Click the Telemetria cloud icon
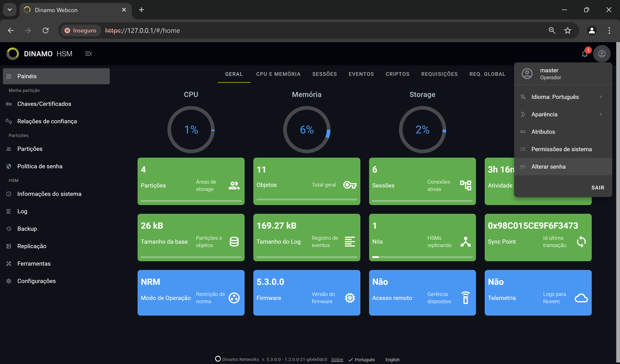This screenshot has height=364, width=620. point(581,298)
